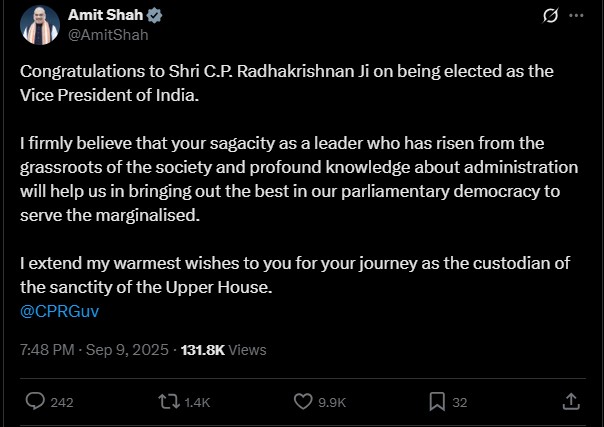Screen dimensions: 604x427
Task: Click the reply speech bubble icon
Action: click(x=35, y=402)
